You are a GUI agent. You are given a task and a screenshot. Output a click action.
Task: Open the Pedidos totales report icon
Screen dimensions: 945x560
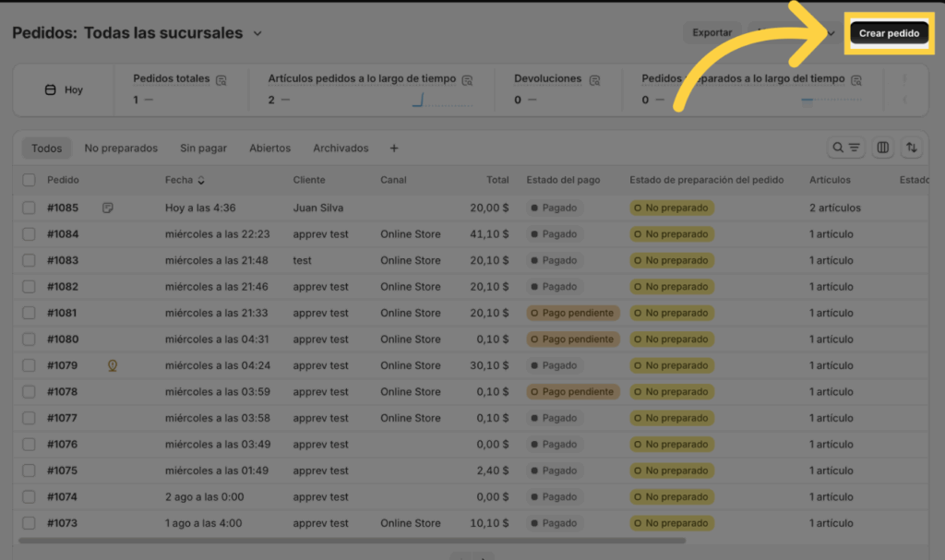pyautogui.click(x=221, y=80)
